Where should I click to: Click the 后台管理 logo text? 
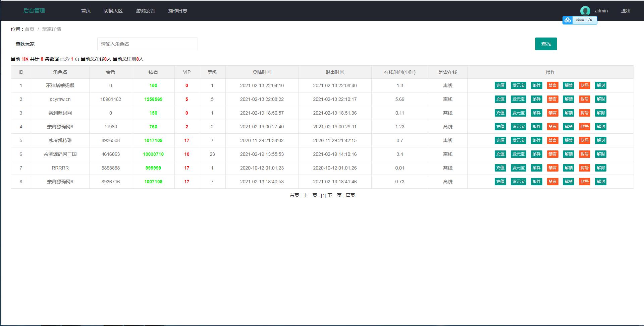pos(34,11)
